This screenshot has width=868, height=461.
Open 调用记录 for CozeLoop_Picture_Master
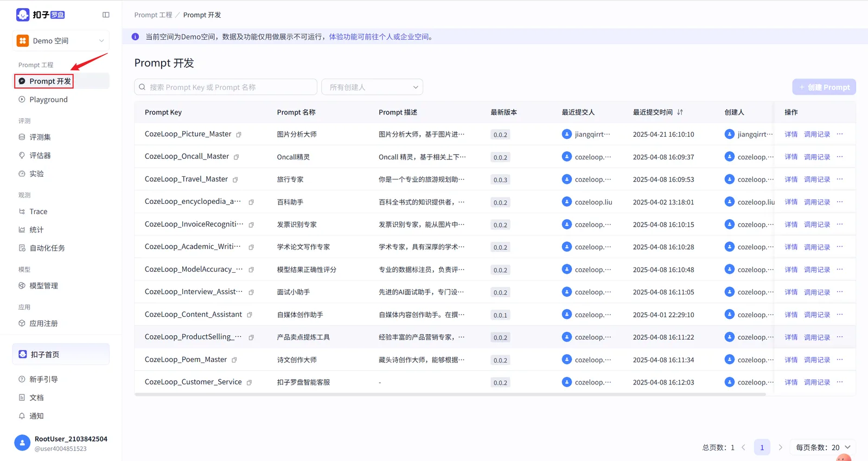tap(817, 135)
